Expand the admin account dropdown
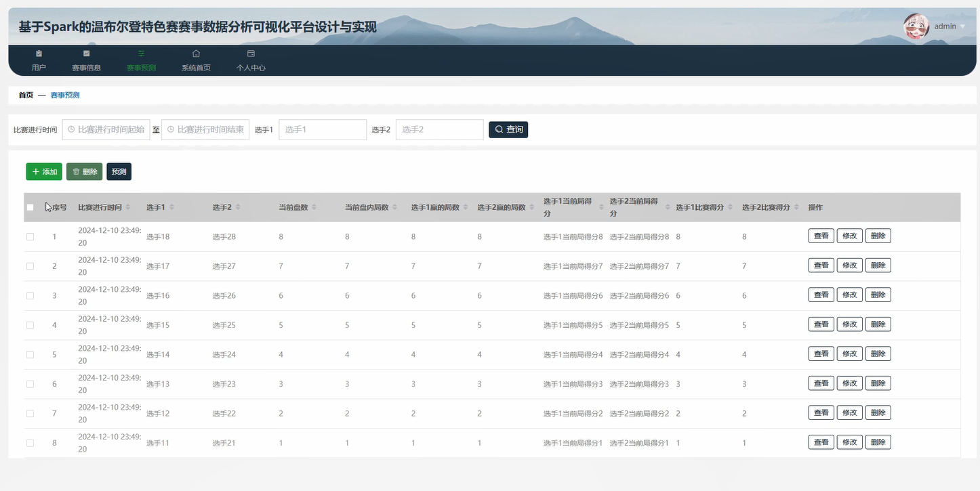The height and width of the screenshot is (491, 980). pos(949,26)
